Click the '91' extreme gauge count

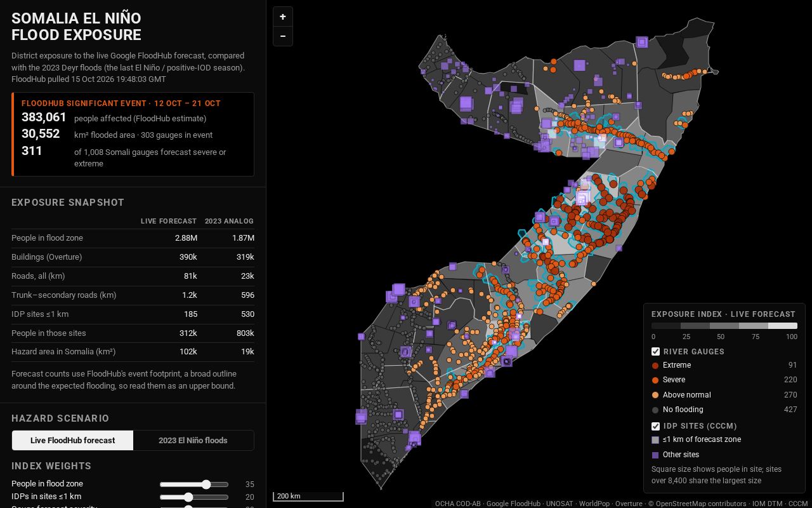(793, 365)
